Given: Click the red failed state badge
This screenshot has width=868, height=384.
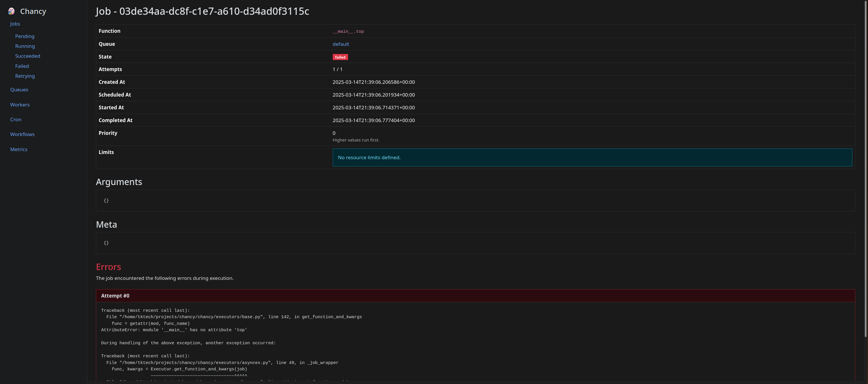Looking at the screenshot, I should click(340, 57).
